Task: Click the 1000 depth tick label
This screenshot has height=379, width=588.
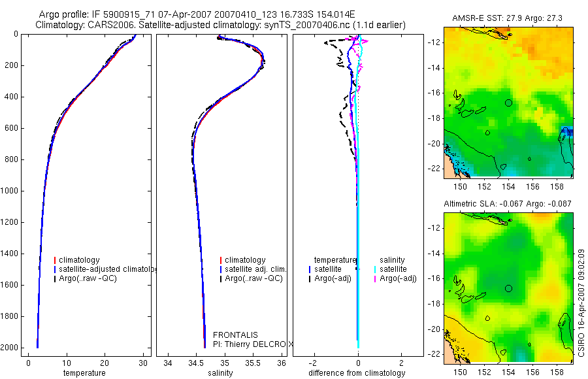Action: [10, 191]
